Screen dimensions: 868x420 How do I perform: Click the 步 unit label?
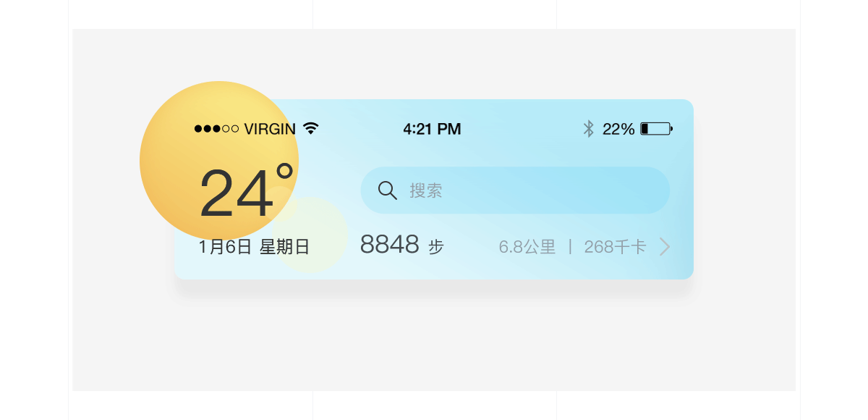pyautogui.click(x=435, y=248)
